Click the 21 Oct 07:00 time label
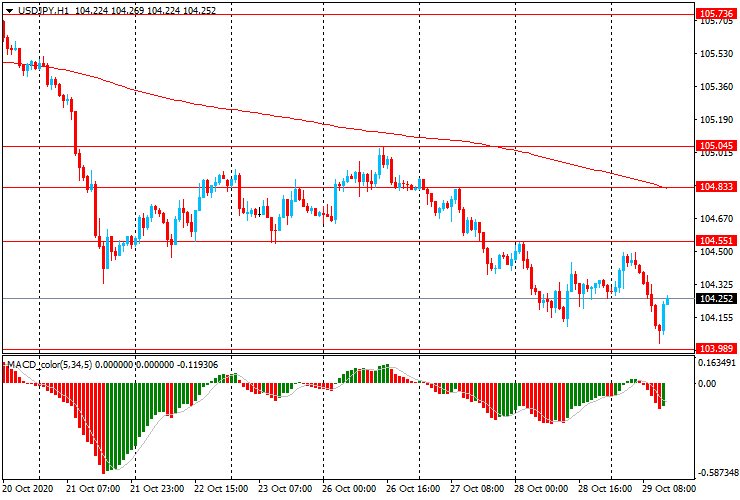This screenshot has width=740, height=500. (93, 488)
